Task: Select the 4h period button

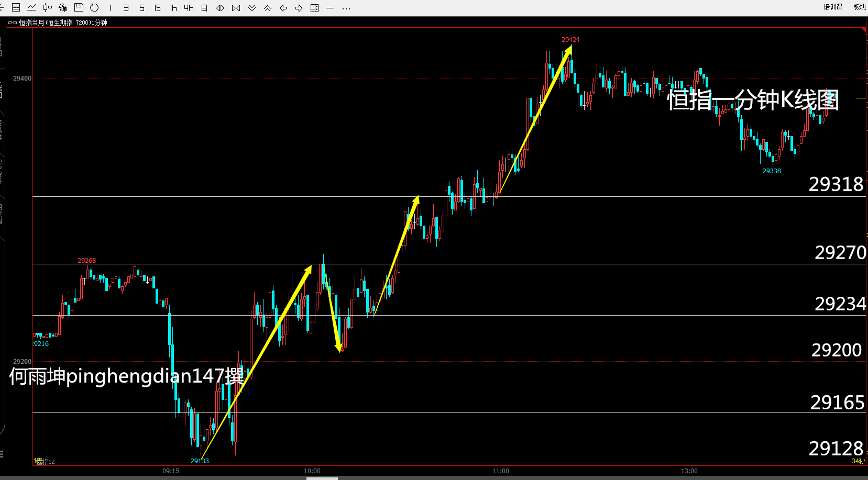Action: [x=189, y=8]
